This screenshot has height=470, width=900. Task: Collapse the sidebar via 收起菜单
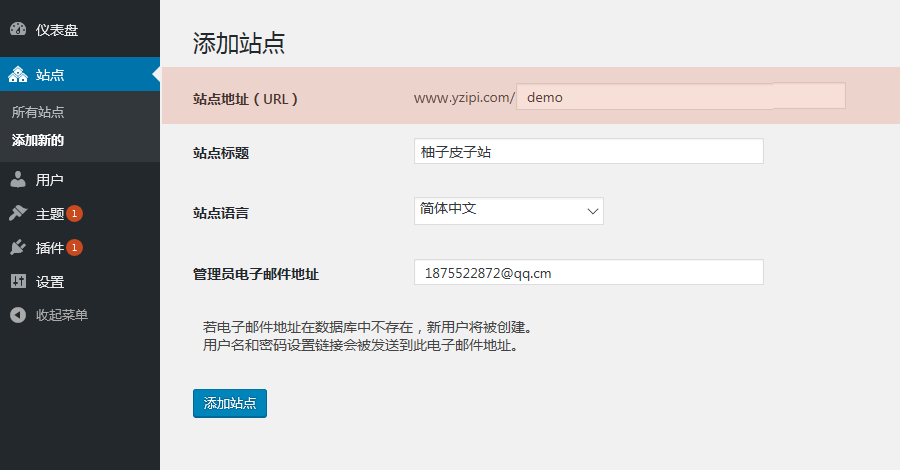(62, 315)
